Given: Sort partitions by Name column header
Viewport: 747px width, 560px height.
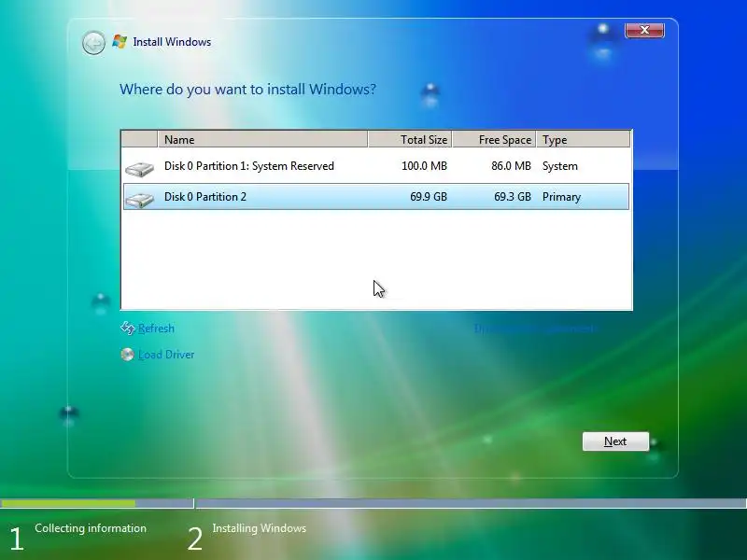Looking at the screenshot, I should (x=262, y=139).
